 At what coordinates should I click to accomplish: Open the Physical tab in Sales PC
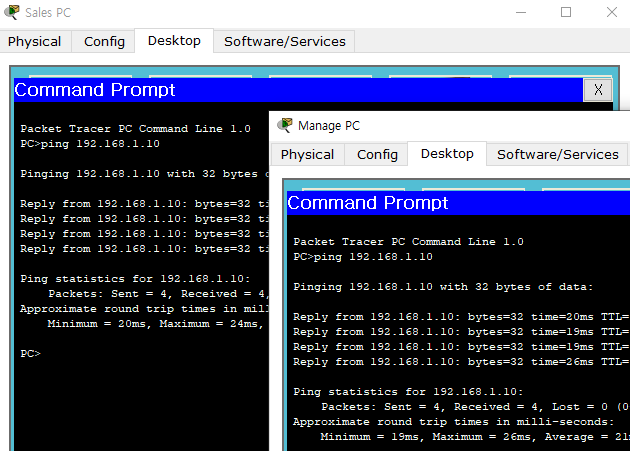click(35, 41)
